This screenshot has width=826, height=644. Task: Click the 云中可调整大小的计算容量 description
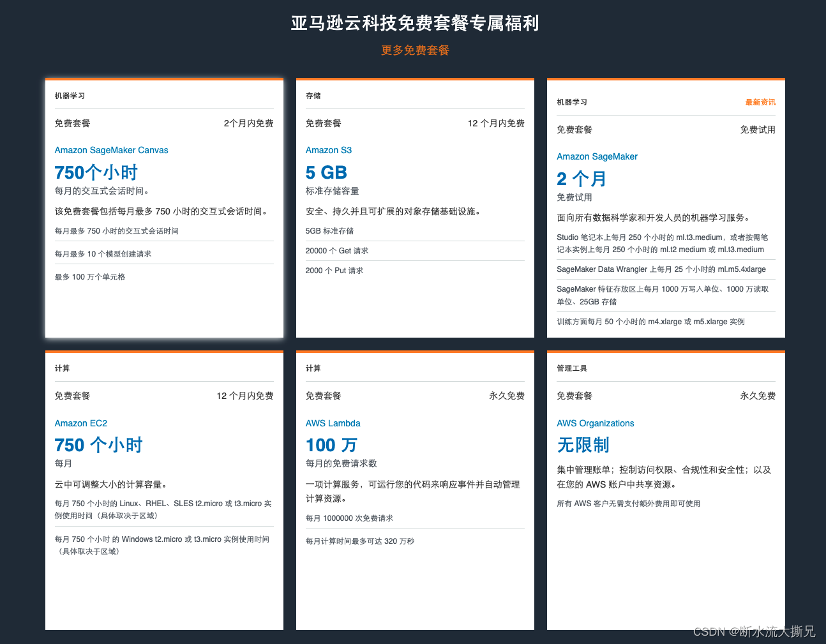[x=112, y=484]
